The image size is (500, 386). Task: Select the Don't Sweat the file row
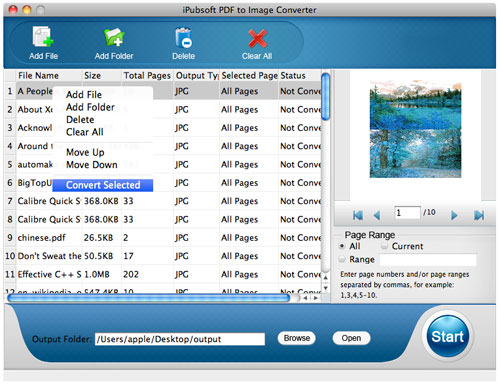pyautogui.click(x=163, y=256)
